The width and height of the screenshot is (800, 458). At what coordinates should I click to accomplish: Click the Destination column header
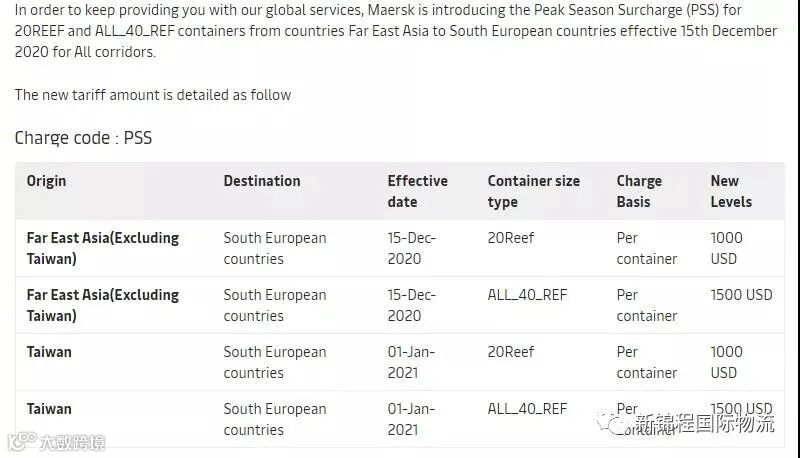[x=261, y=181]
